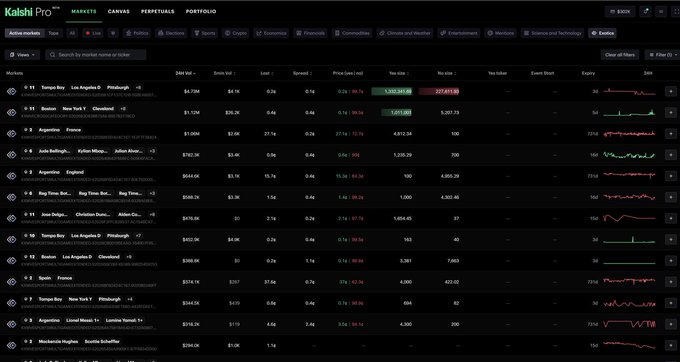Add the Argentina England market via plus

tap(670, 176)
